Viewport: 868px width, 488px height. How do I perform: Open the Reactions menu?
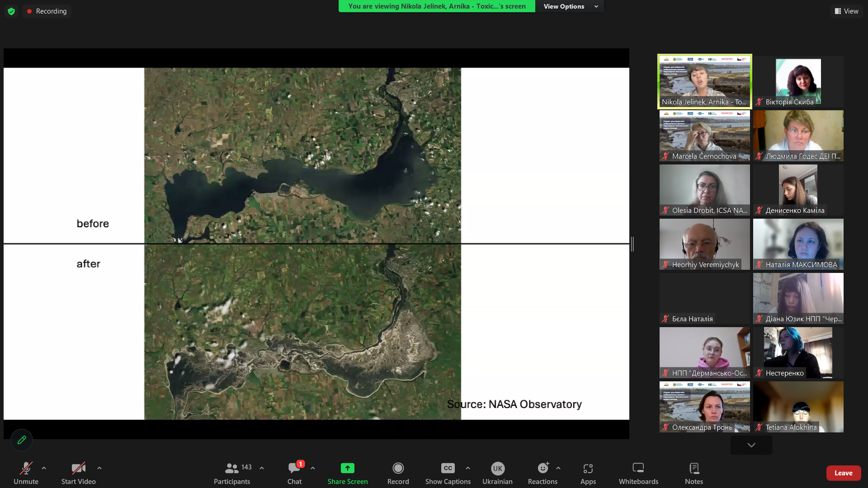tap(542, 473)
